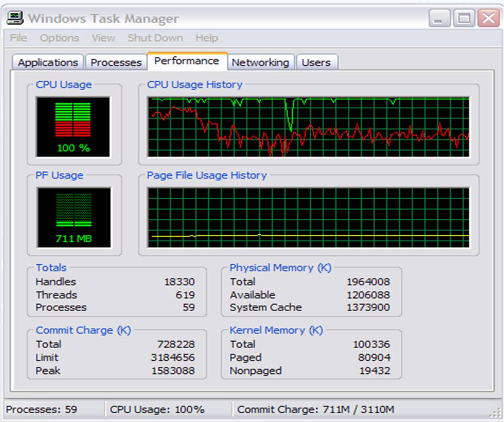
Task: Close the Task Manager window
Action: 488,18
